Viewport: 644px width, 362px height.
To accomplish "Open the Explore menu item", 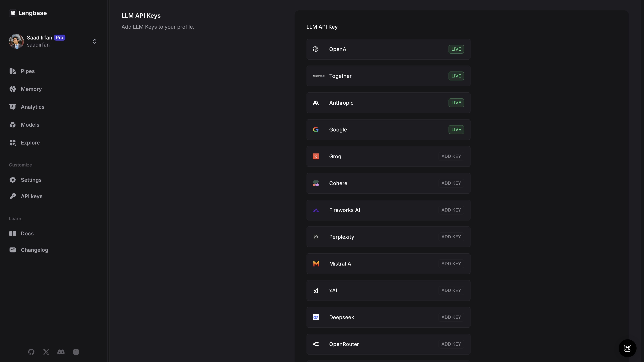I will point(30,143).
